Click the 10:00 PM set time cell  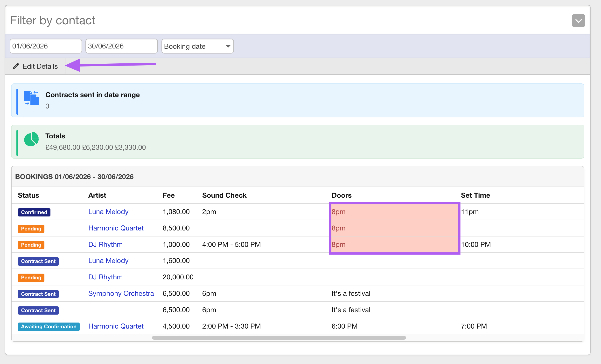coord(476,244)
